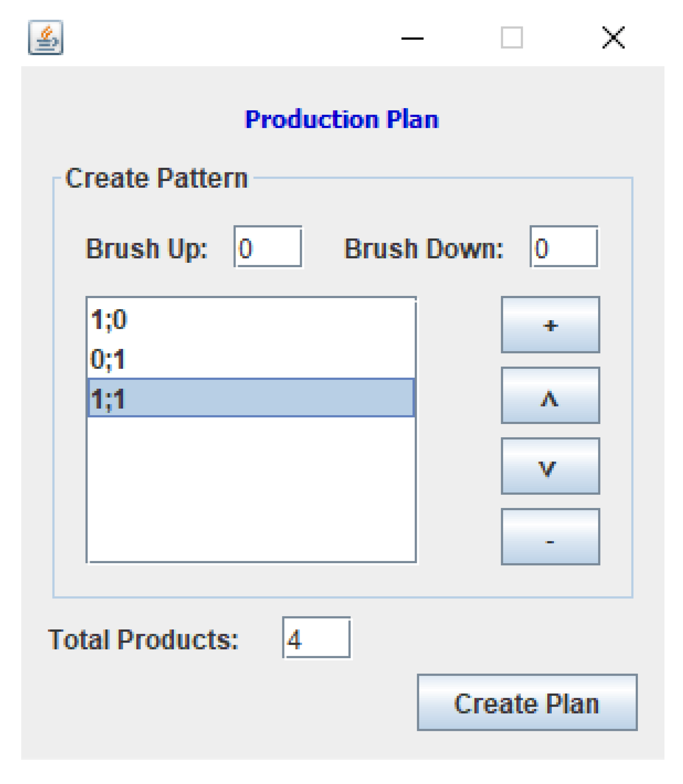Move selected pattern down with V button
683x784 pixels.
pyautogui.click(x=550, y=466)
